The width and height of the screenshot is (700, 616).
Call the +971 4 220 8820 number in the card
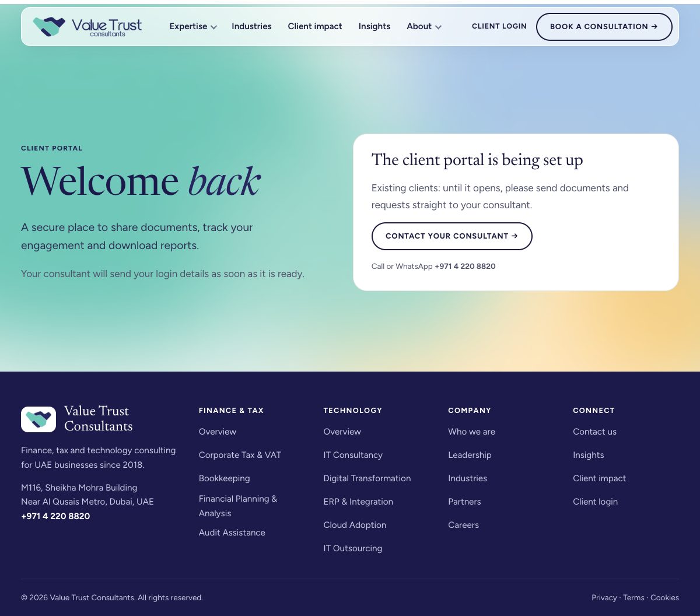(x=465, y=266)
